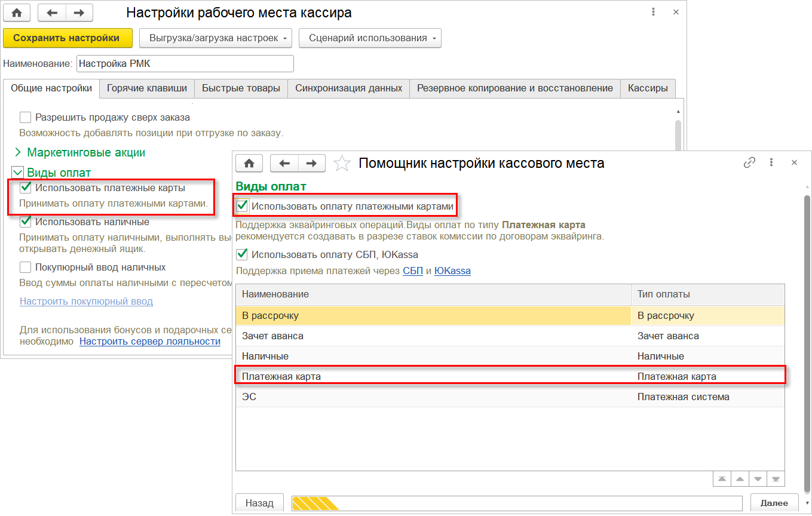The image size is (812, 516).
Task: Open the three-dot menu in the Помощник window
Action: coord(771,162)
